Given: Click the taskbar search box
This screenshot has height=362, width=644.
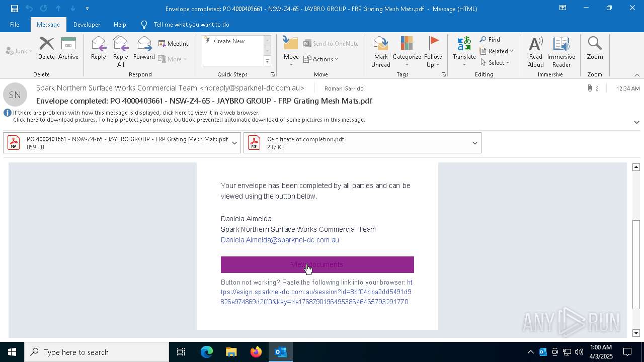Looking at the screenshot, I should tap(97, 352).
